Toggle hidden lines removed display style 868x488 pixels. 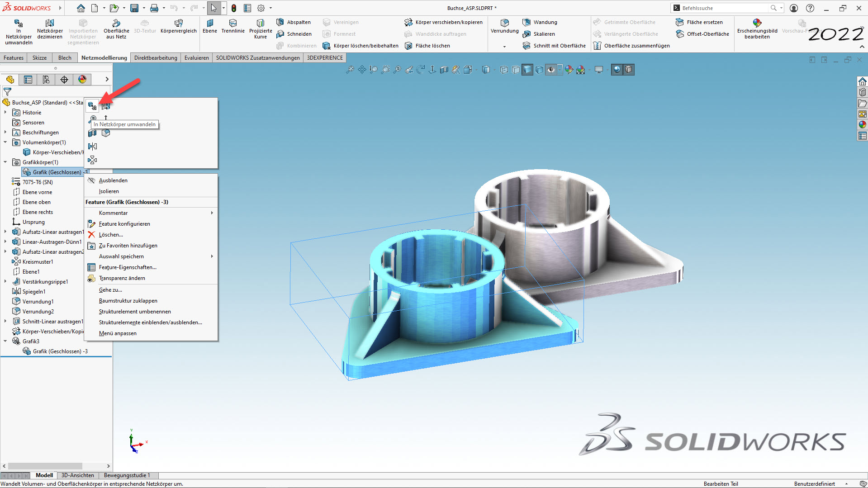tap(516, 70)
